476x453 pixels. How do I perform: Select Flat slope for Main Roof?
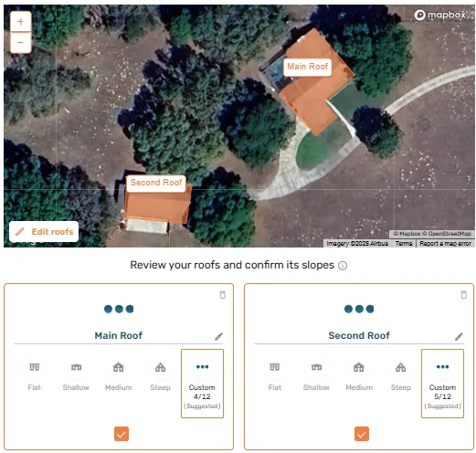click(x=34, y=375)
